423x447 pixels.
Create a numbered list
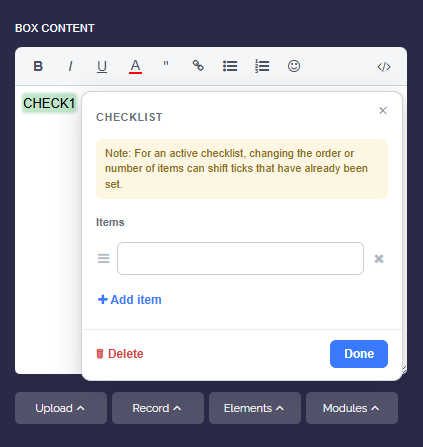pos(262,66)
